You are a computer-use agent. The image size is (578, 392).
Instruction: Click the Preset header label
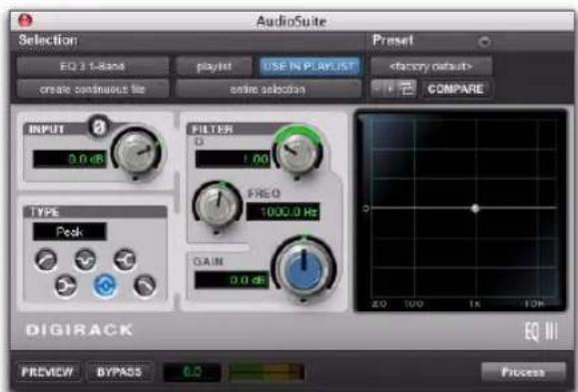click(x=393, y=40)
